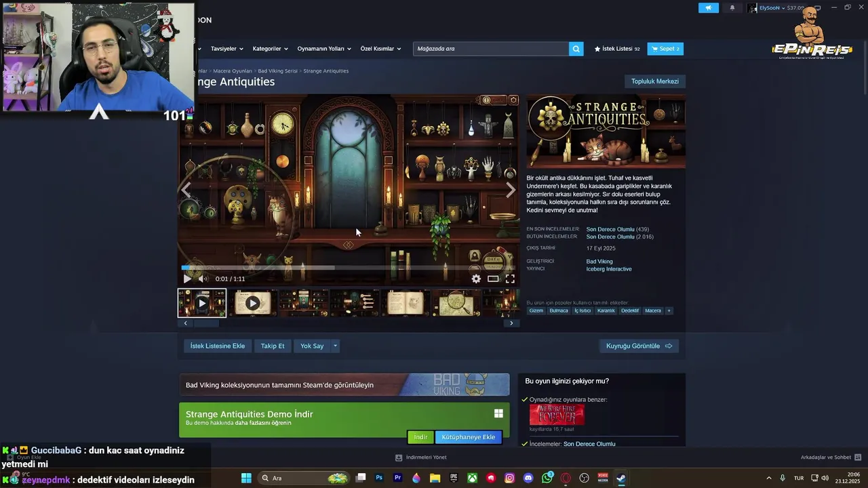
Task: Enter fullscreen on the trailer
Action: click(510, 279)
